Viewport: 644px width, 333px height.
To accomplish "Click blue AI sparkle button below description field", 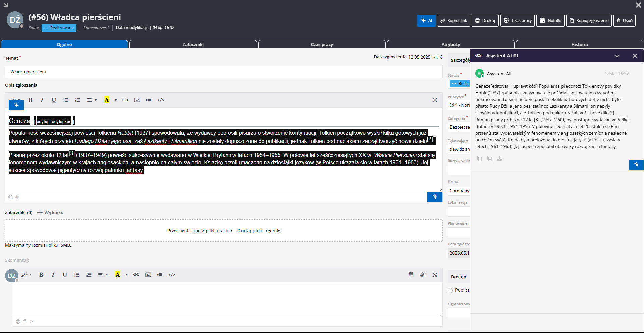I will (x=435, y=197).
